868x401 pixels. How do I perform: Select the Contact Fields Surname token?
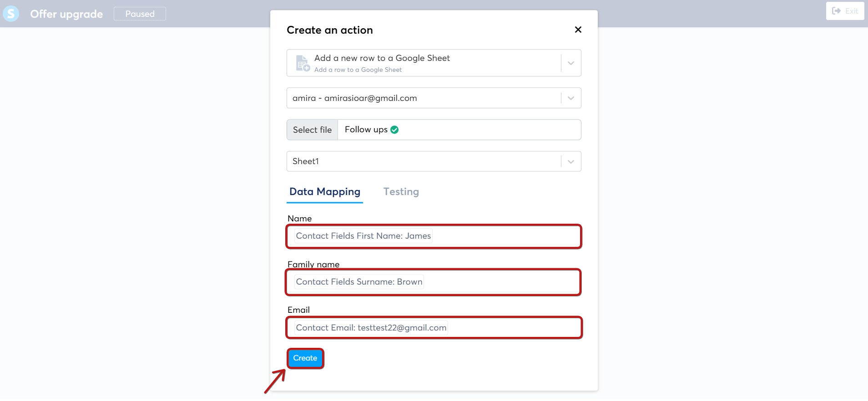359,282
